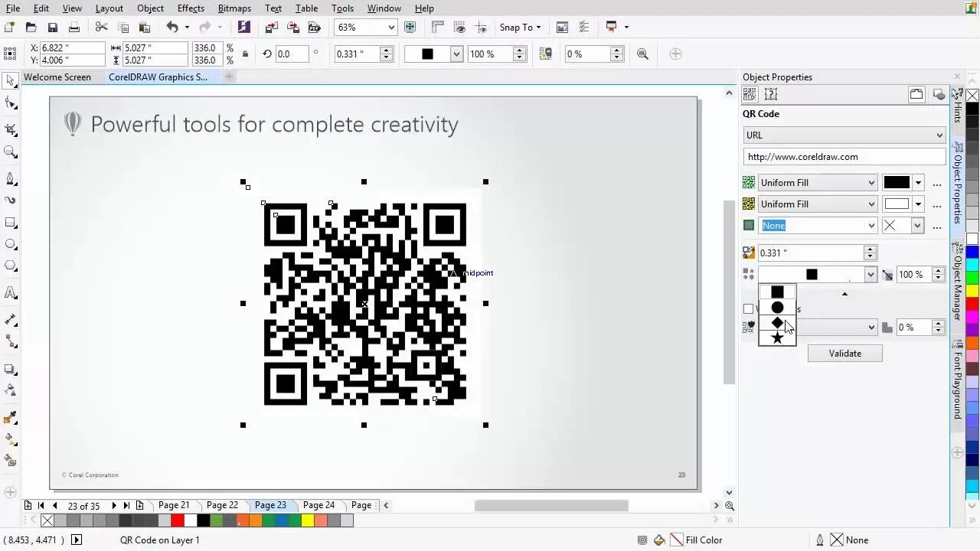Click the Paste clipboard icon
Image resolution: width=980 pixels, height=551 pixels.
coord(145,27)
